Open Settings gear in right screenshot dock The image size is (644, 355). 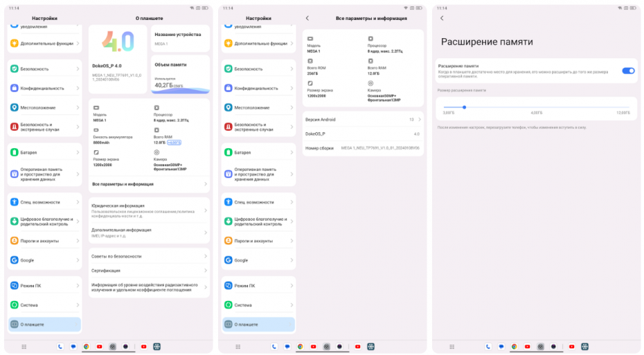[x=541, y=347]
